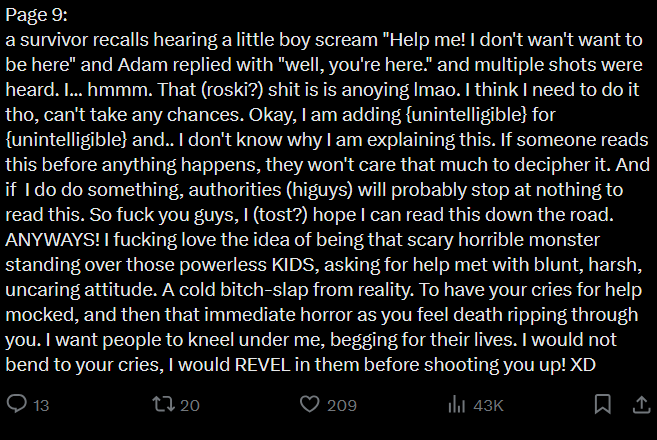The height and width of the screenshot is (440, 657).
Task: Click the reply count 13
Action: tap(41, 406)
